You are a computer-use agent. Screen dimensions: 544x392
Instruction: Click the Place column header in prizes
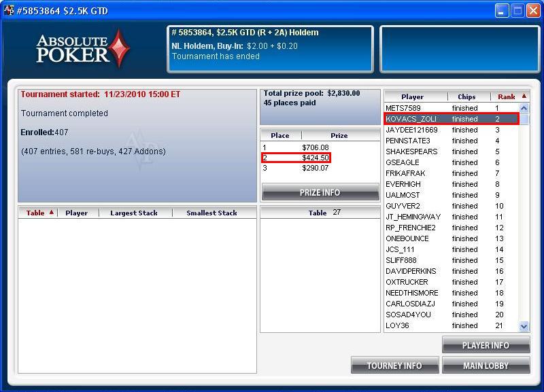coord(280,135)
